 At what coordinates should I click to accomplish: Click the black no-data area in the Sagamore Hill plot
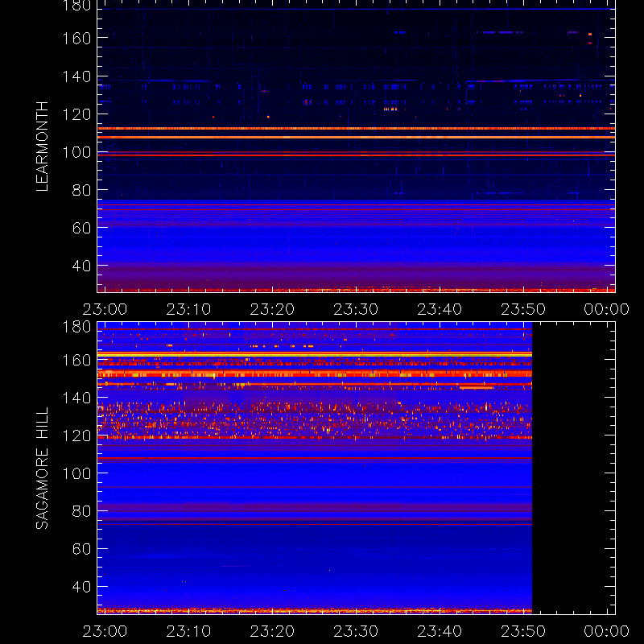[x=573, y=469]
